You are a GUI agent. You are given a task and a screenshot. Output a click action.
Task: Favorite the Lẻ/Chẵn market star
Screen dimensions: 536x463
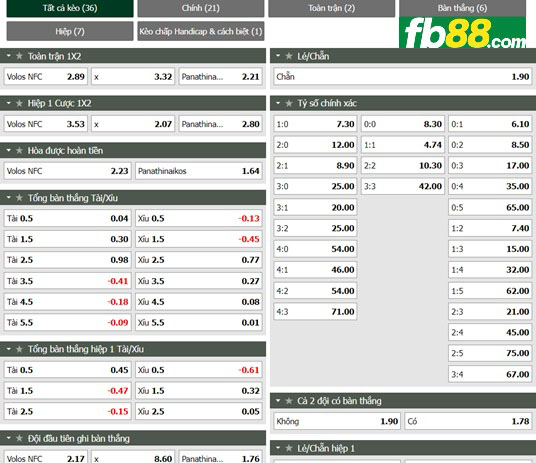(x=289, y=56)
